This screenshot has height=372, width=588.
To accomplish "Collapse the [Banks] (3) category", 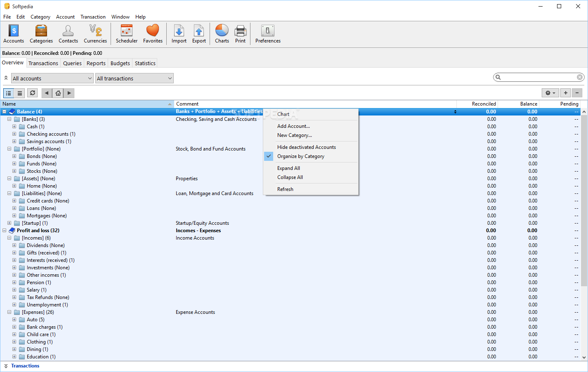I will 9,119.
